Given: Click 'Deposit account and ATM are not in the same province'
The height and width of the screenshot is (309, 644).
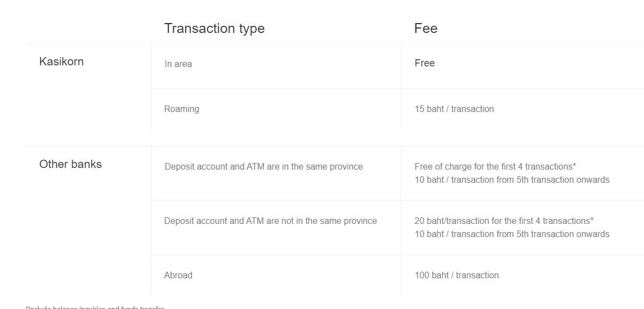Looking at the screenshot, I should tap(271, 221).
